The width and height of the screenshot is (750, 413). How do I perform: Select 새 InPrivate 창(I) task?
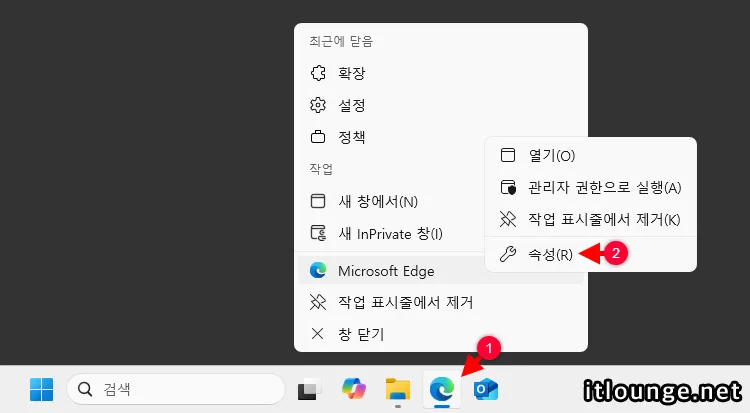(x=391, y=234)
